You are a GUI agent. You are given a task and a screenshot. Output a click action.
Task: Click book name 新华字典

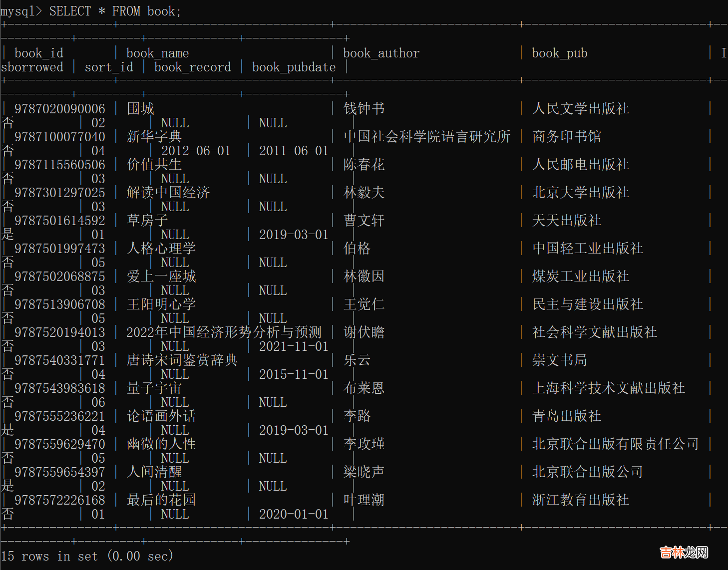[x=154, y=137]
